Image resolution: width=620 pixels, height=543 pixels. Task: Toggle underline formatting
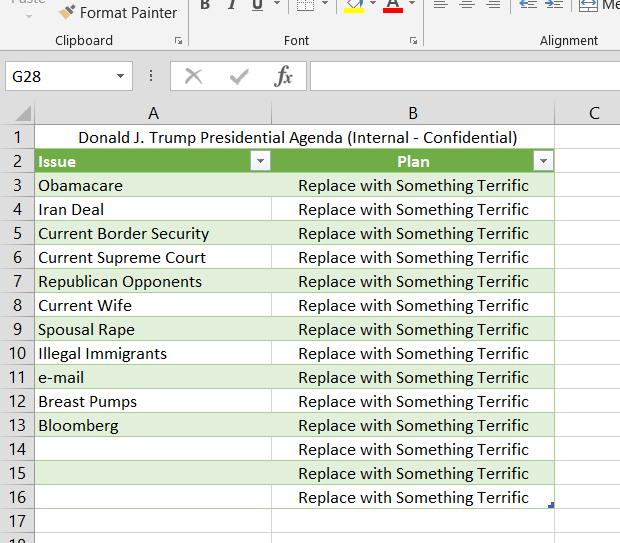point(257,5)
